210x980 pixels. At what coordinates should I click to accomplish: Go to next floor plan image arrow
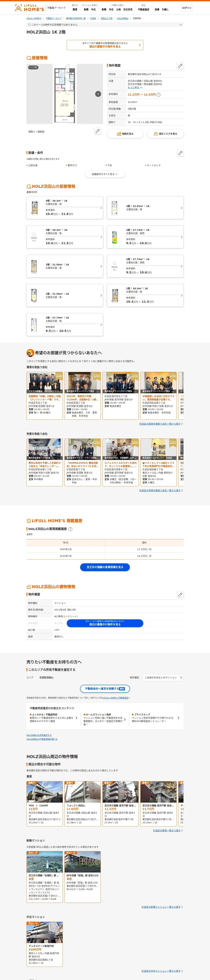pos(98,94)
